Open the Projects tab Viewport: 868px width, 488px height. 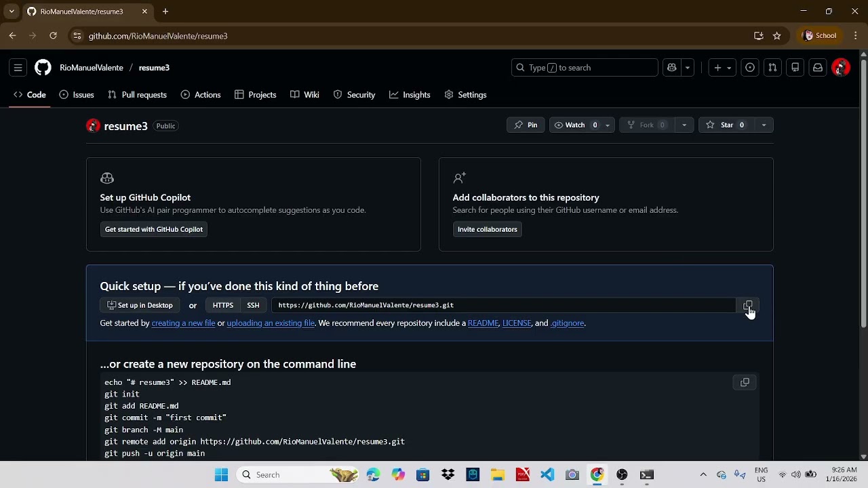coord(256,95)
